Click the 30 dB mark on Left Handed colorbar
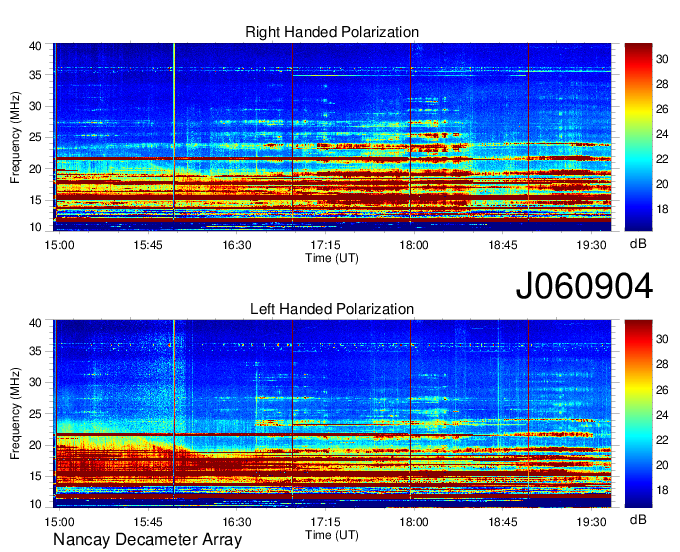Viewport: 680px width, 552px height. (x=662, y=339)
